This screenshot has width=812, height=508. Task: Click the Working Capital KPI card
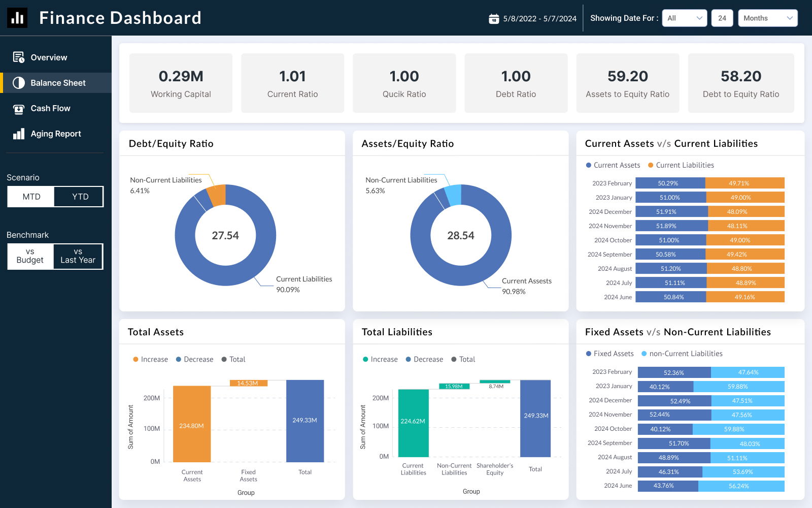pos(181,83)
